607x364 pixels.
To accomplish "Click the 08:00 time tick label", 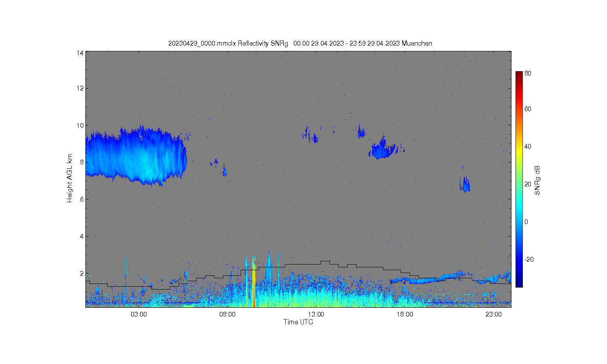I will (x=227, y=314).
